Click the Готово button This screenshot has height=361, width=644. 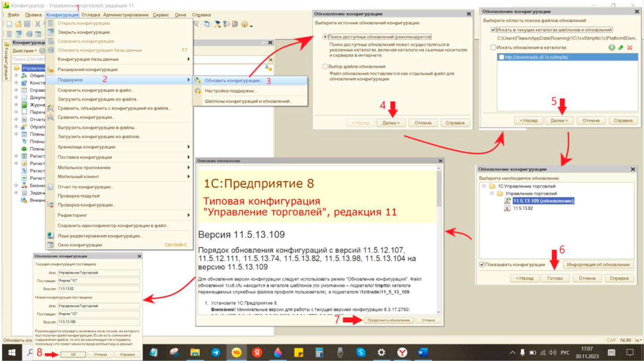555,278
